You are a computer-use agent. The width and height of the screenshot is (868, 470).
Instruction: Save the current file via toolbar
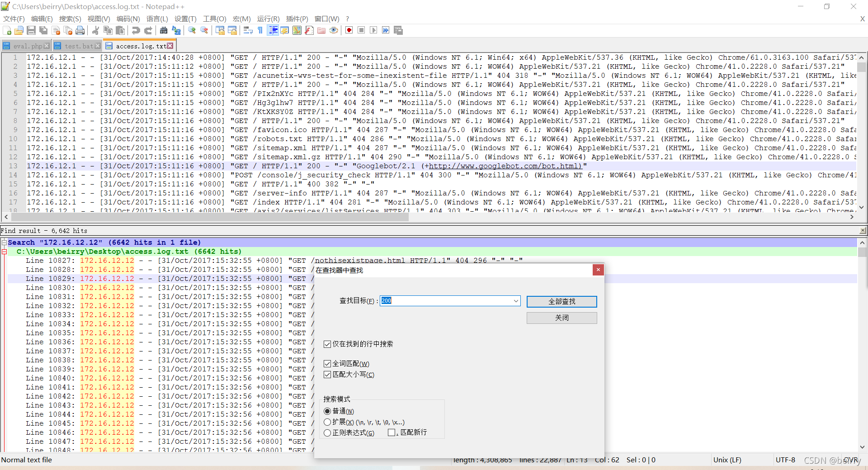(31, 30)
